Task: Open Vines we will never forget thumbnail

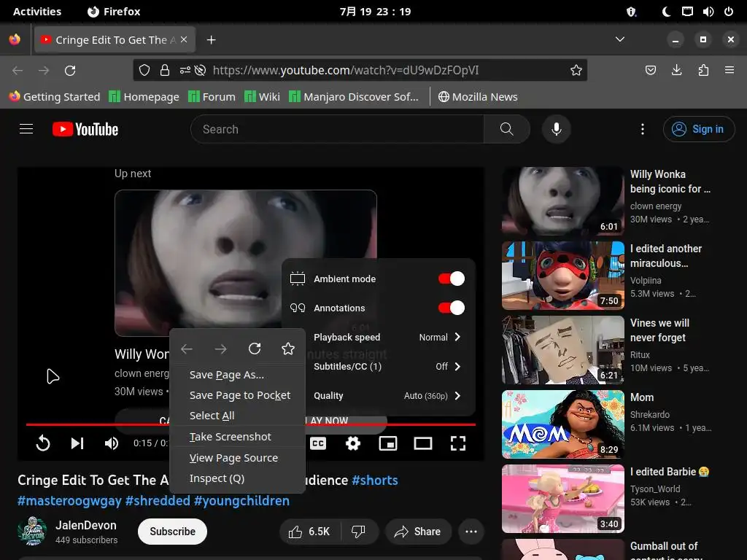Action: [x=562, y=349]
